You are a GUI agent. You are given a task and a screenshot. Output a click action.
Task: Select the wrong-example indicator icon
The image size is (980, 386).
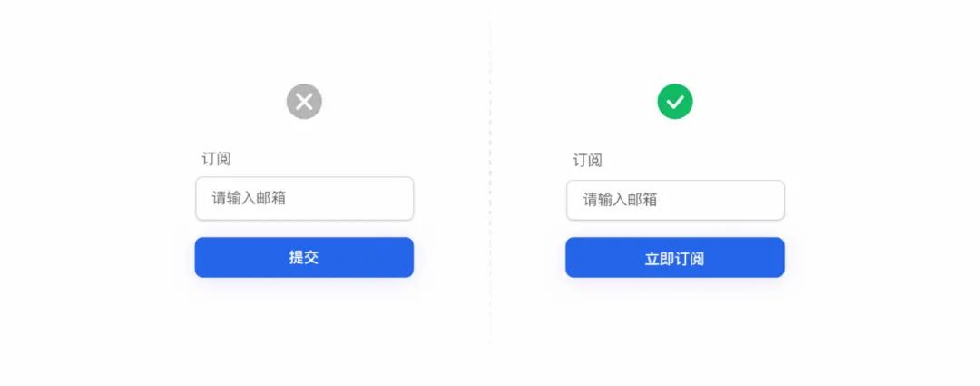(304, 102)
